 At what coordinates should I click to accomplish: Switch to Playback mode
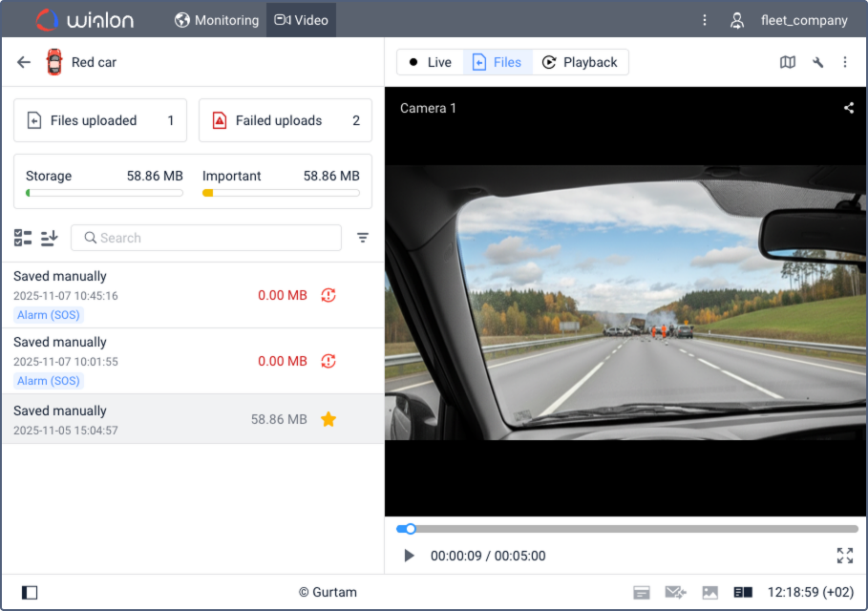coord(580,62)
